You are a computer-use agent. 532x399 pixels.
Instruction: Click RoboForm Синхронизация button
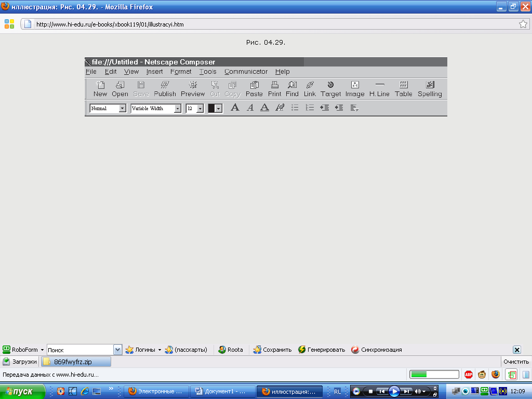coord(377,350)
